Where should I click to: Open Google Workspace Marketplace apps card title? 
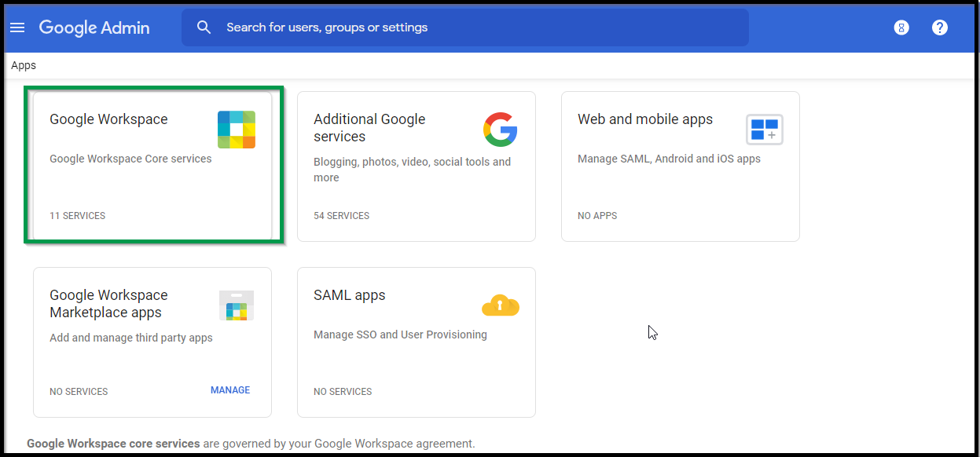pos(108,304)
